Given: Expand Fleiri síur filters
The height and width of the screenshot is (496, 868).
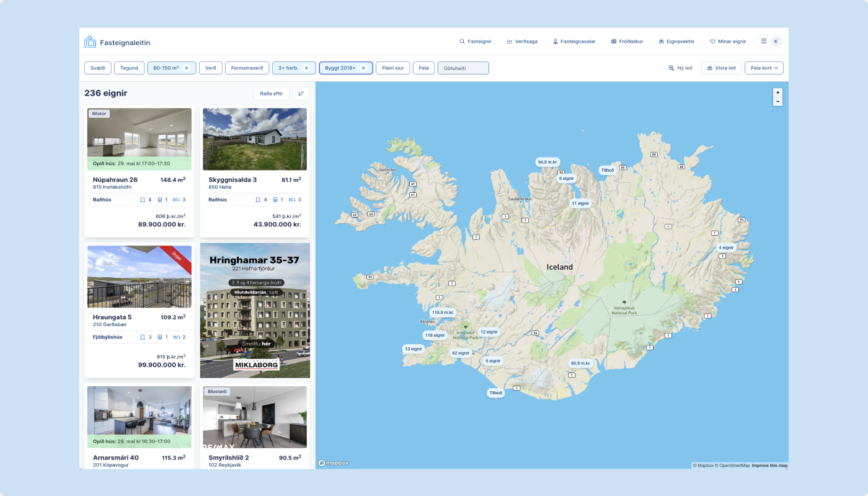Looking at the screenshot, I should pyautogui.click(x=393, y=68).
